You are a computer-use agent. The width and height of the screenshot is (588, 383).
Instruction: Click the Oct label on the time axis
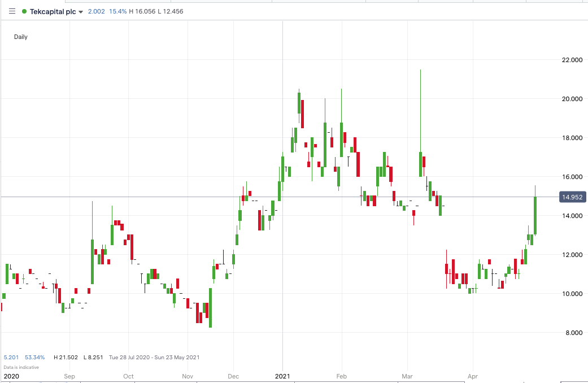(x=128, y=376)
